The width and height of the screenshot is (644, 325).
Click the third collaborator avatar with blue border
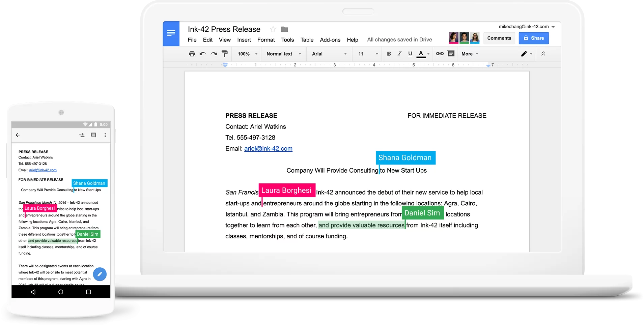click(x=475, y=38)
